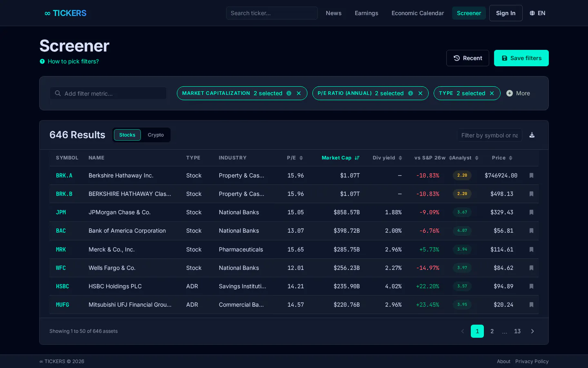Image resolution: width=588 pixels, height=368 pixels.
Task: Click the HSBC Holdings PLC name
Action: pos(115,286)
